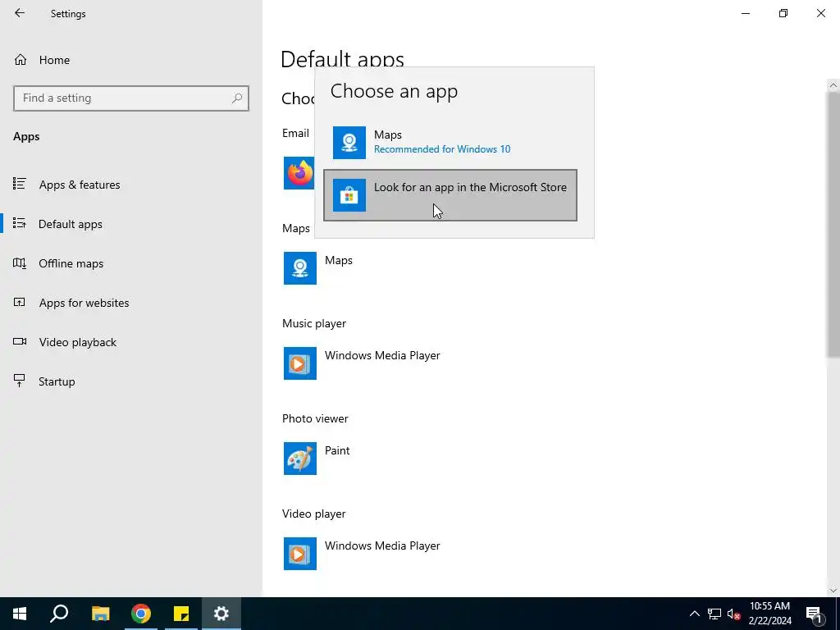Image resolution: width=840 pixels, height=630 pixels.
Task: Click the Photo viewer heading
Action: [x=315, y=419]
